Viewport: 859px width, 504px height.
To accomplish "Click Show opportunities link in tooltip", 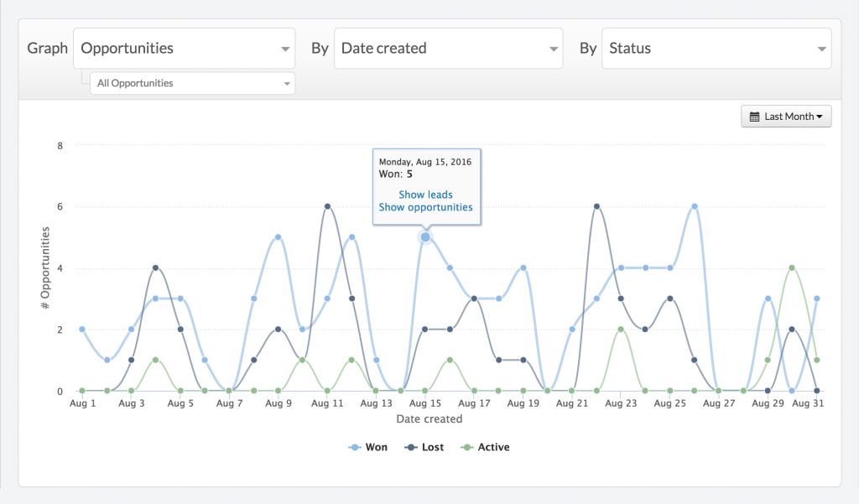I will click(x=425, y=207).
